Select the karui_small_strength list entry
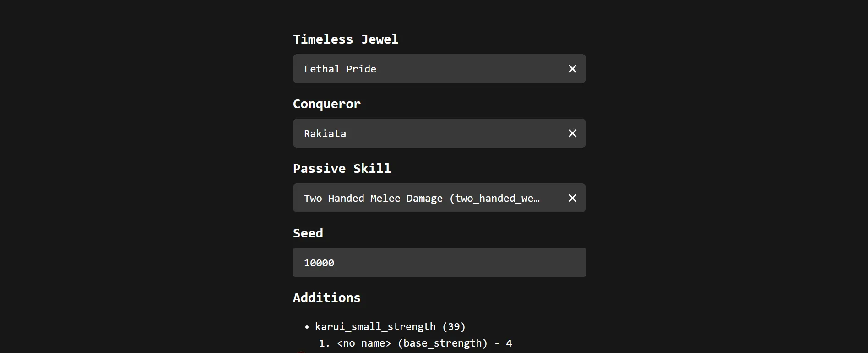Viewport: 868px width, 353px height. [x=390, y=326]
